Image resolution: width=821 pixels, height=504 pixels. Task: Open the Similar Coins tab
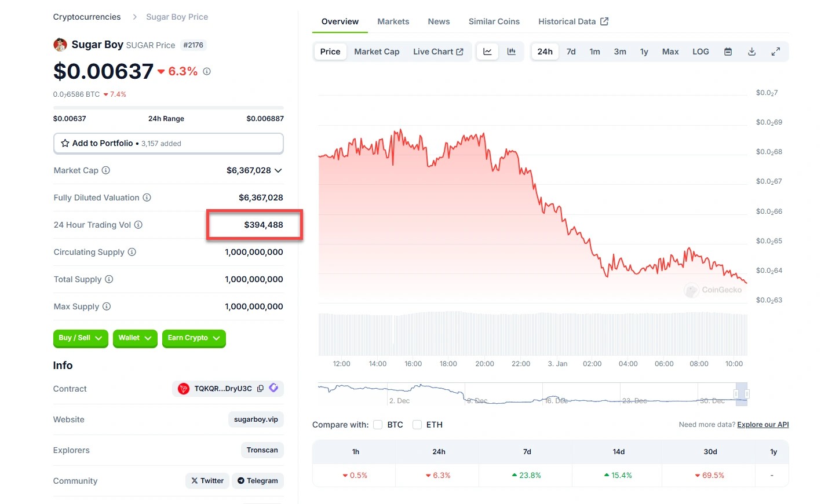[494, 21]
